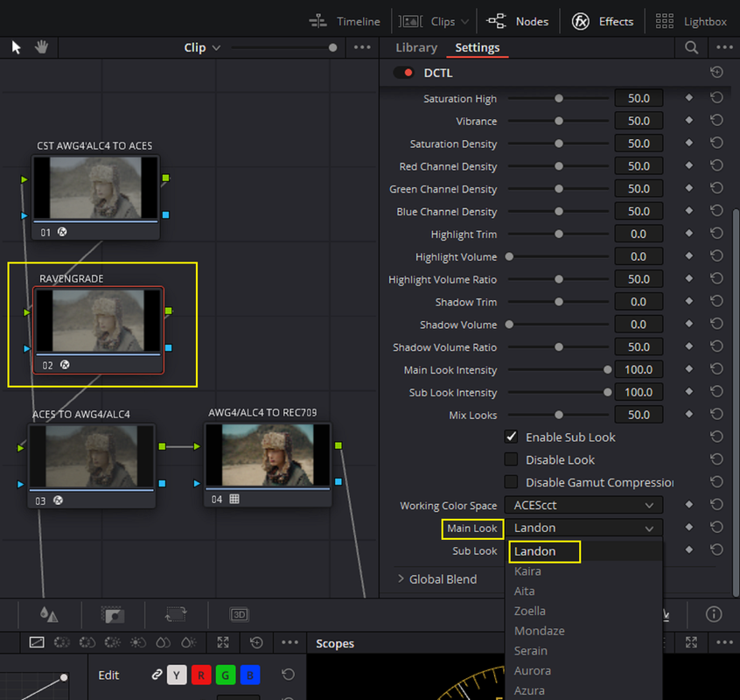Reset the Mix Looks parameter
Screen dimensions: 740x700
[x=716, y=415]
